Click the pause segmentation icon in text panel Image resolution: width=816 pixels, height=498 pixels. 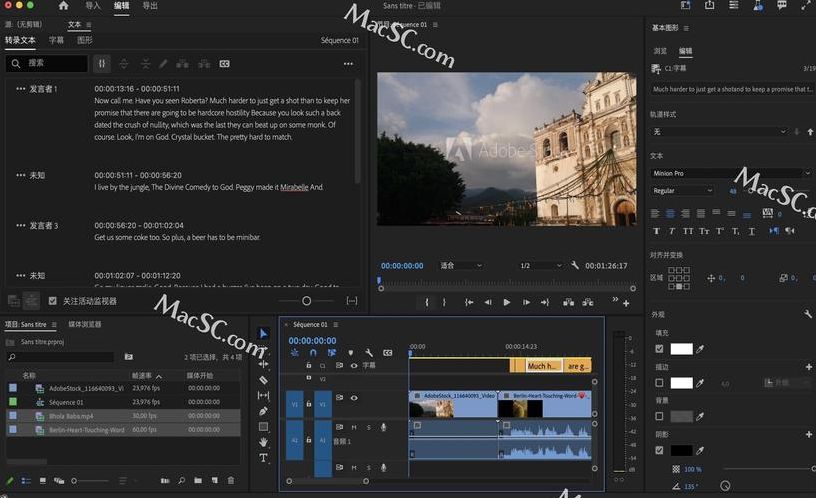tap(102, 63)
